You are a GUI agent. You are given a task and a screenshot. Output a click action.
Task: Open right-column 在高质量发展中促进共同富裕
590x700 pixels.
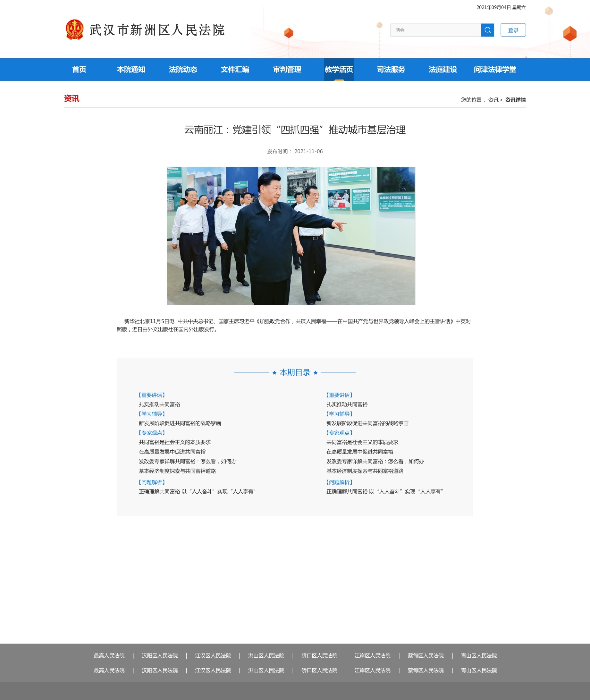360,452
